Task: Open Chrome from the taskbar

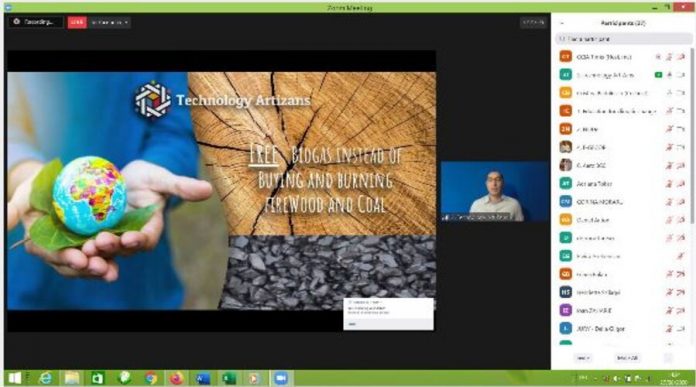Action: tap(151, 378)
